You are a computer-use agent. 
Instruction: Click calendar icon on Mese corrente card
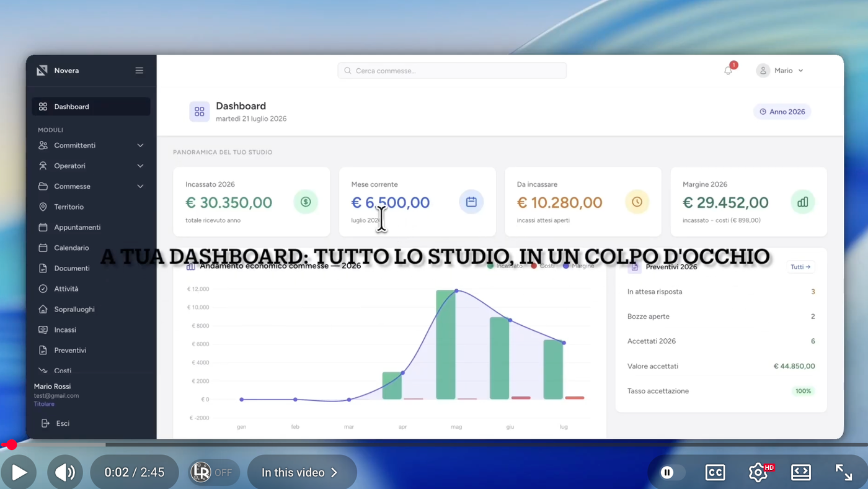coord(471,202)
